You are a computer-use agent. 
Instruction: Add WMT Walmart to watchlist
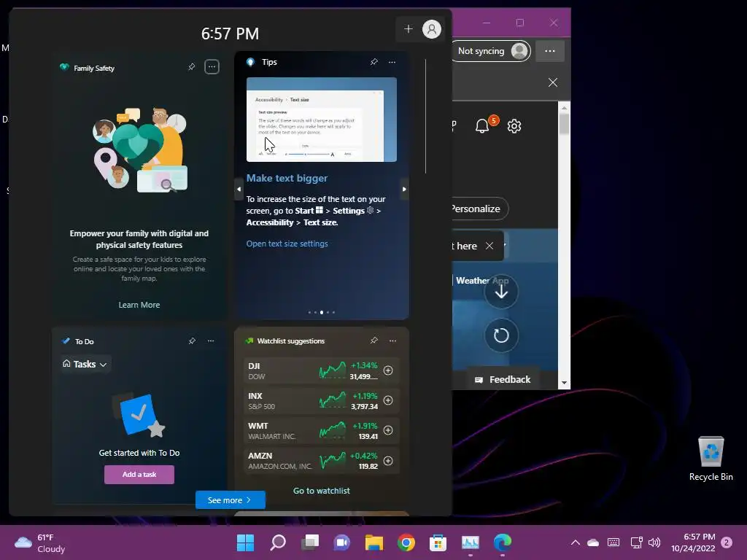(388, 430)
